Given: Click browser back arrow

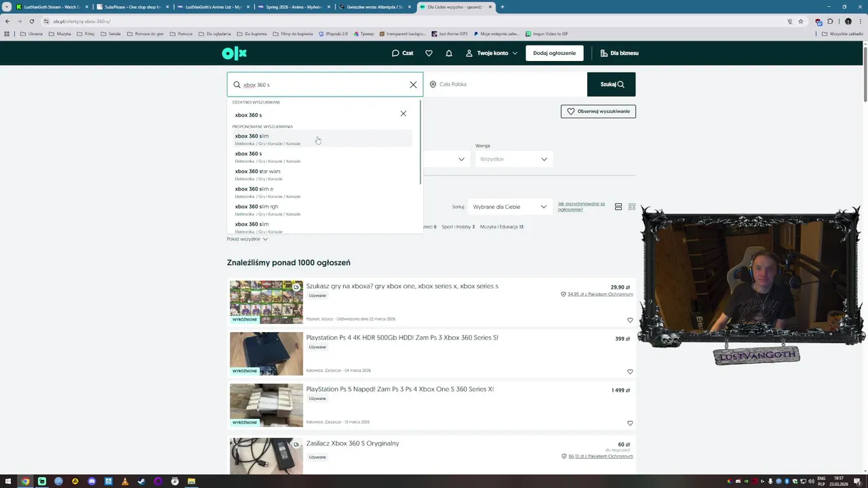Looking at the screenshot, I should (7, 21).
